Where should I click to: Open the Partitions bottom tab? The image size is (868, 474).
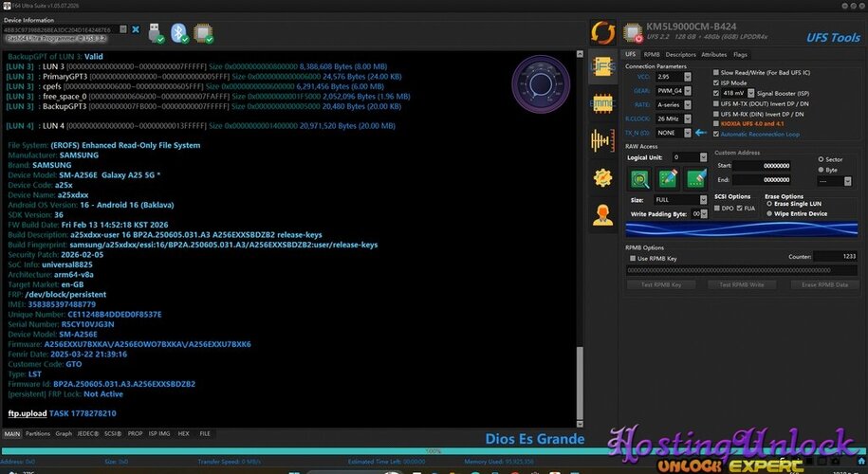click(38, 433)
